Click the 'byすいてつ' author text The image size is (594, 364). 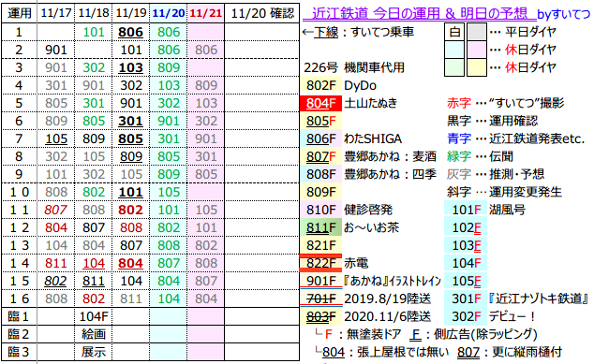point(564,14)
